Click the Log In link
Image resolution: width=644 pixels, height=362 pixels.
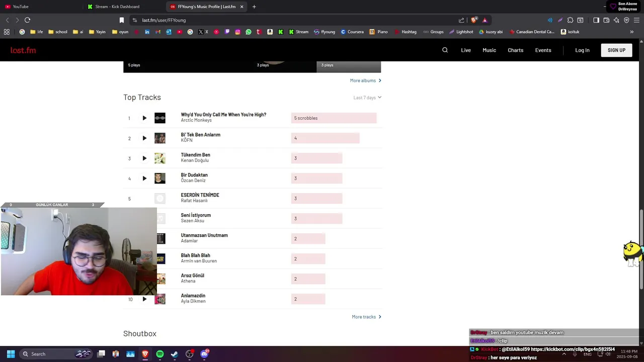point(582,50)
